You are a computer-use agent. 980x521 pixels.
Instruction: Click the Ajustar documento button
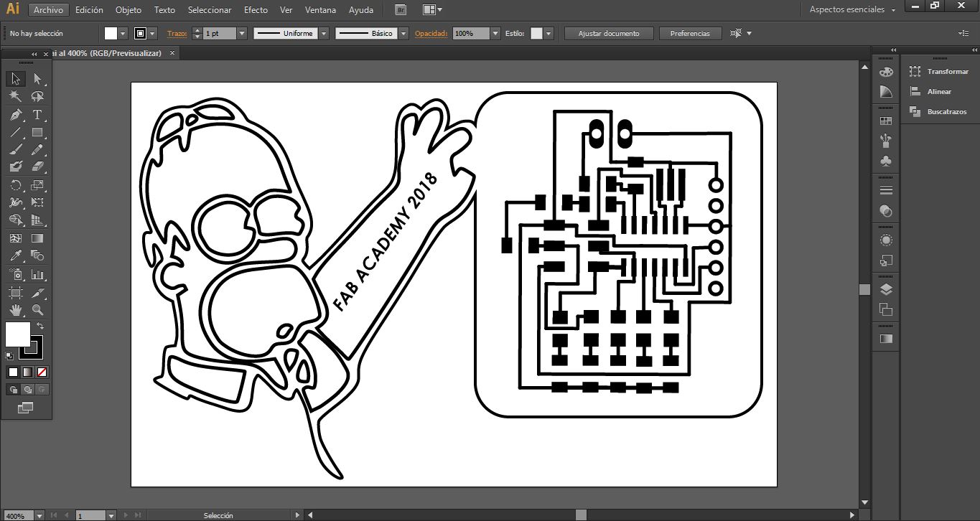click(x=607, y=34)
